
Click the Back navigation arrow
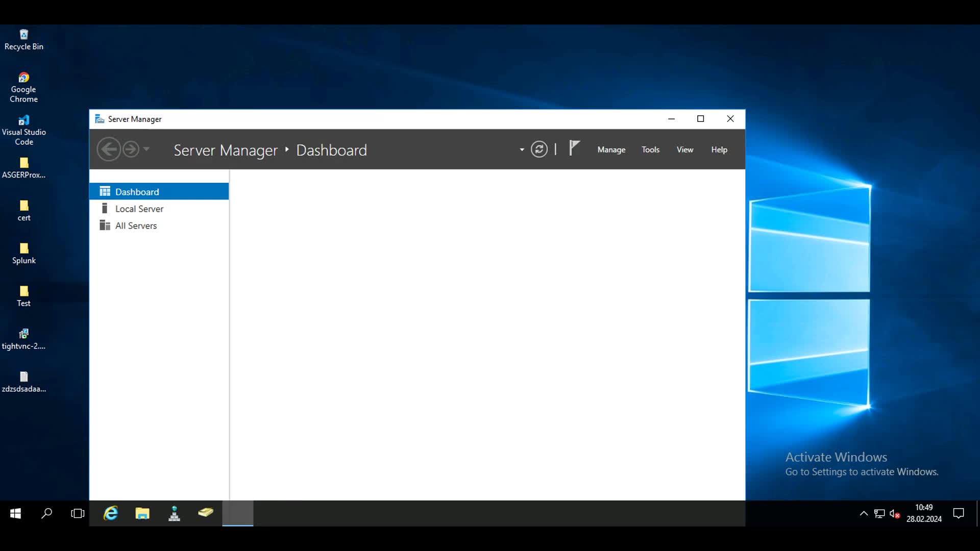click(x=109, y=149)
